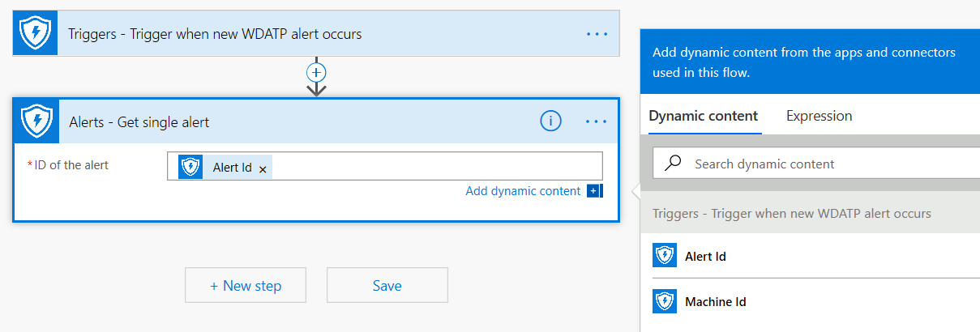
Task: Open the ellipsis menu on the trigger card
Action: click(x=597, y=34)
